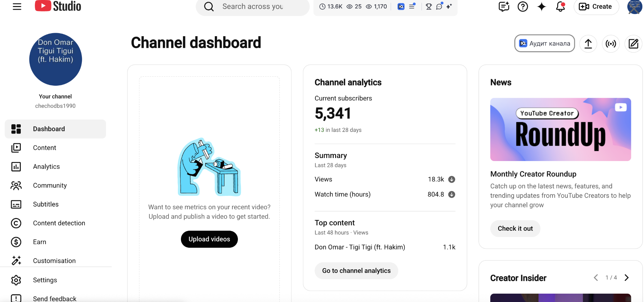Open the notifications bell

click(x=561, y=6)
